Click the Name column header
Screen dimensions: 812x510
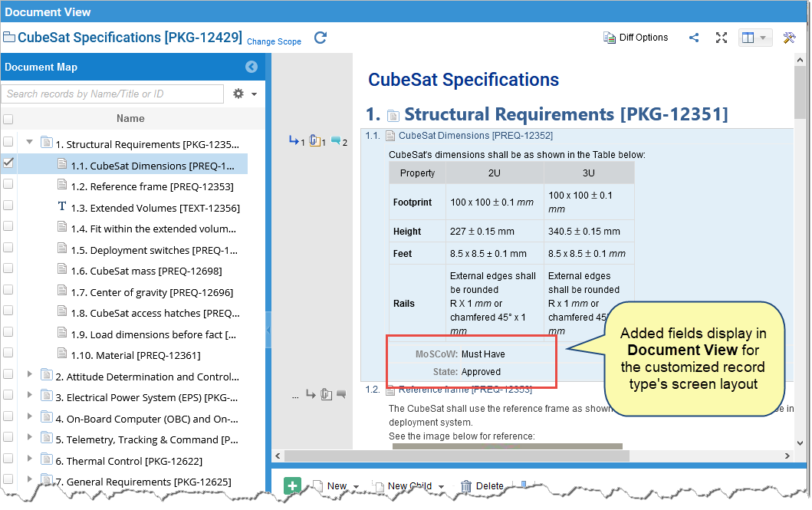130,119
